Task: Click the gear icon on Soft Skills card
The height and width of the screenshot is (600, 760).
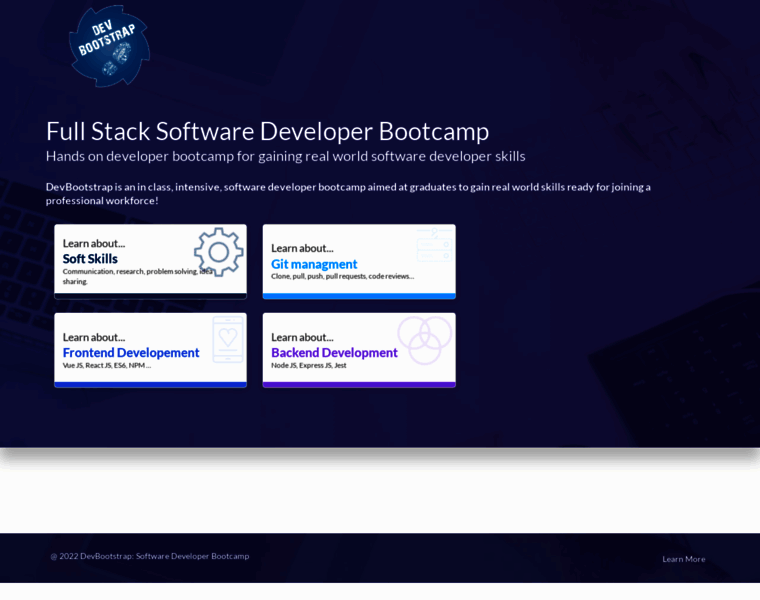Action: [x=218, y=252]
